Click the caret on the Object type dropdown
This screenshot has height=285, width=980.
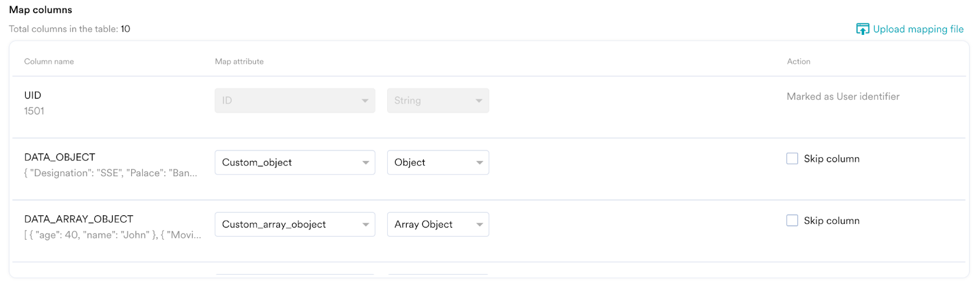(x=480, y=163)
